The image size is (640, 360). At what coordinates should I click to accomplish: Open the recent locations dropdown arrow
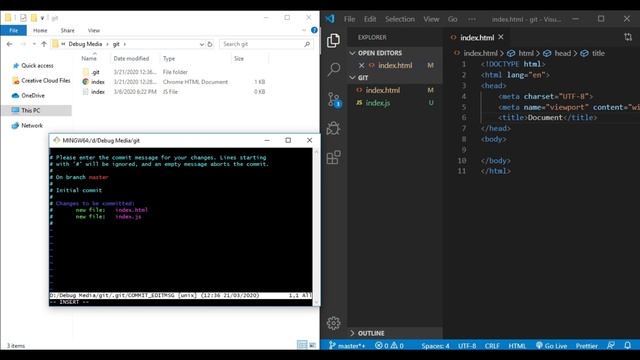pos(34,44)
